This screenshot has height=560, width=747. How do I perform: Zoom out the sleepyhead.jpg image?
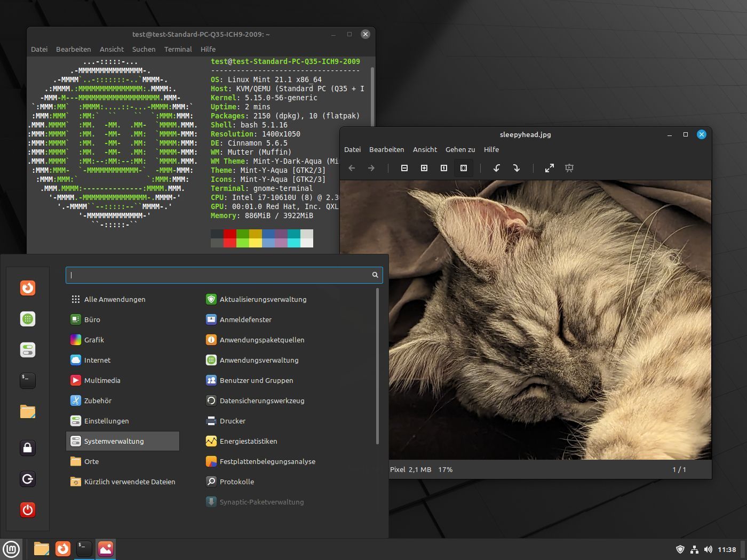(404, 168)
